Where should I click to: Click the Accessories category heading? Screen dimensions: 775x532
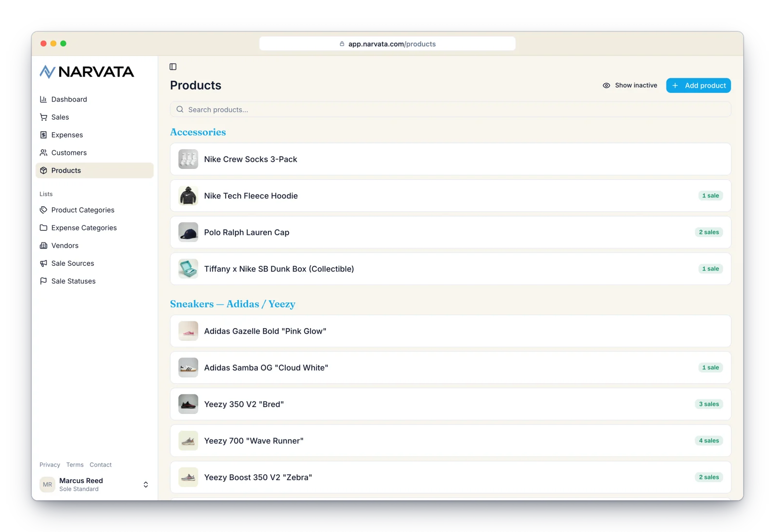click(x=198, y=132)
